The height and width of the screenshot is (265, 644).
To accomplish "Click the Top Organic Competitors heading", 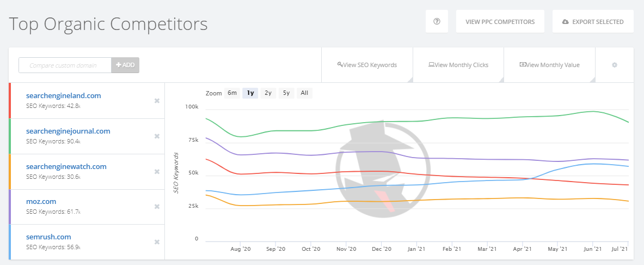I will click(x=108, y=25).
